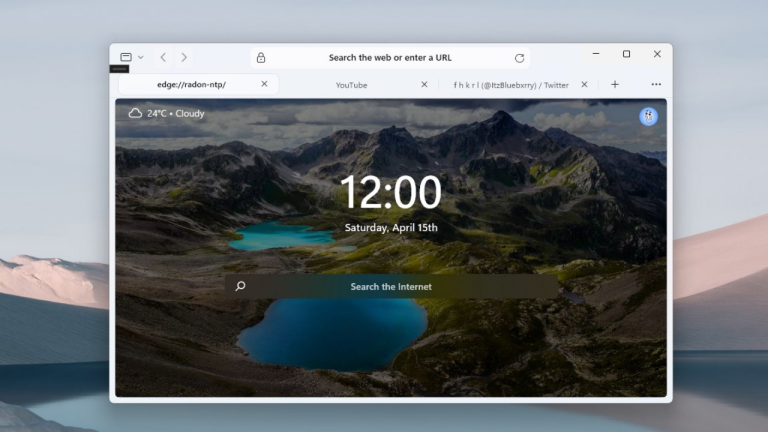Focus the 'Search the web or enter a URL' bar
The image size is (768, 432).
[390, 58]
